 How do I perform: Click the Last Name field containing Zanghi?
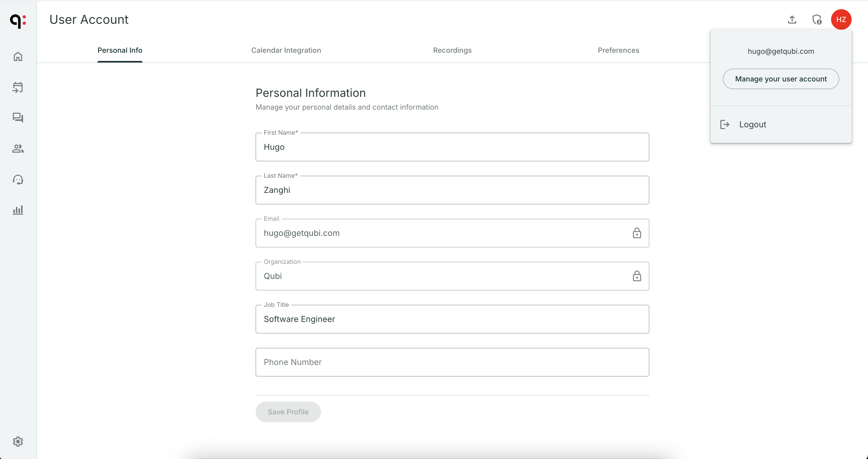tap(452, 190)
